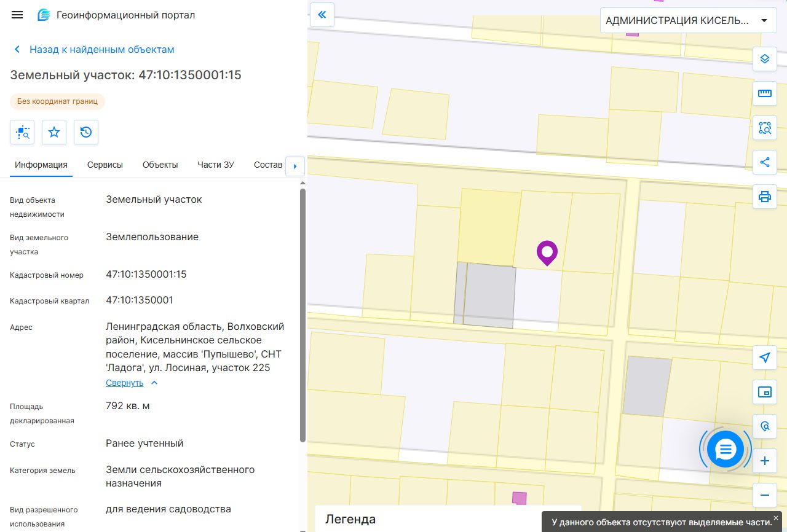
Task: Click the purple location marker on map
Action: click(x=547, y=252)
